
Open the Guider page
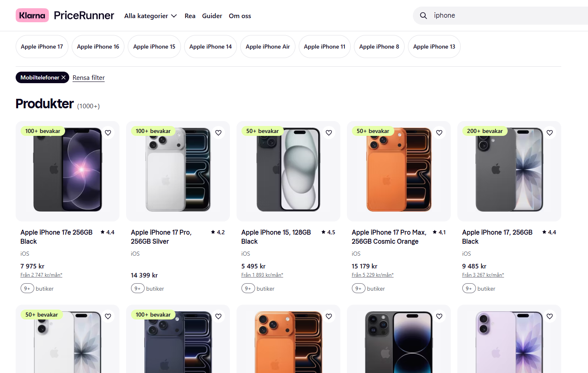[x=212, y=16]
